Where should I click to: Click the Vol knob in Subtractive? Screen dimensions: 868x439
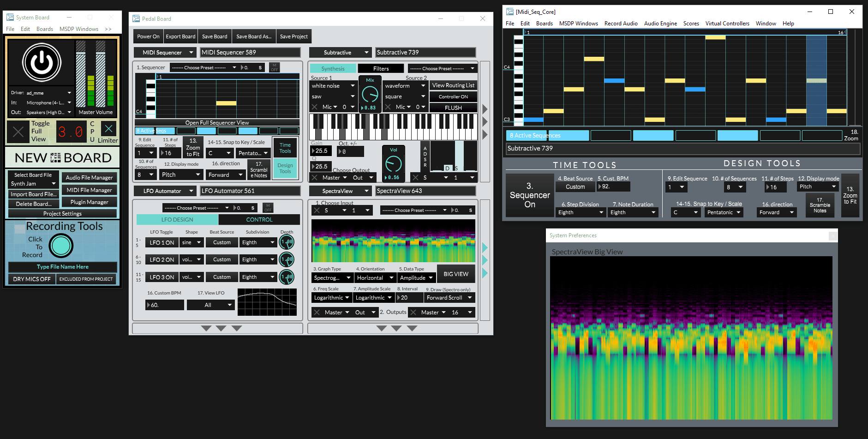393,164
